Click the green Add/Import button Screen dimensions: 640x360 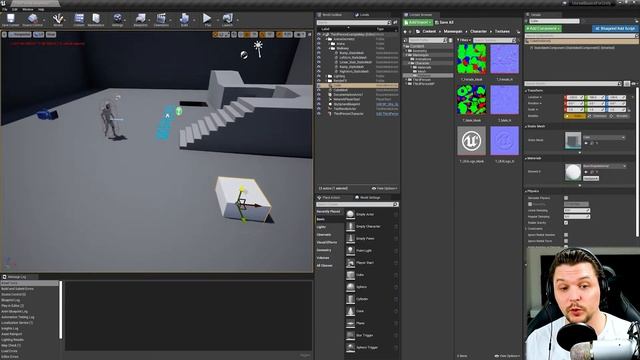point(418,22)
